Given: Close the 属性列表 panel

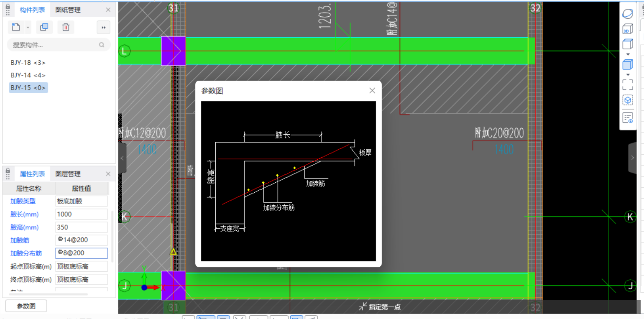Looking at the screenshot, I should point(108,174).
